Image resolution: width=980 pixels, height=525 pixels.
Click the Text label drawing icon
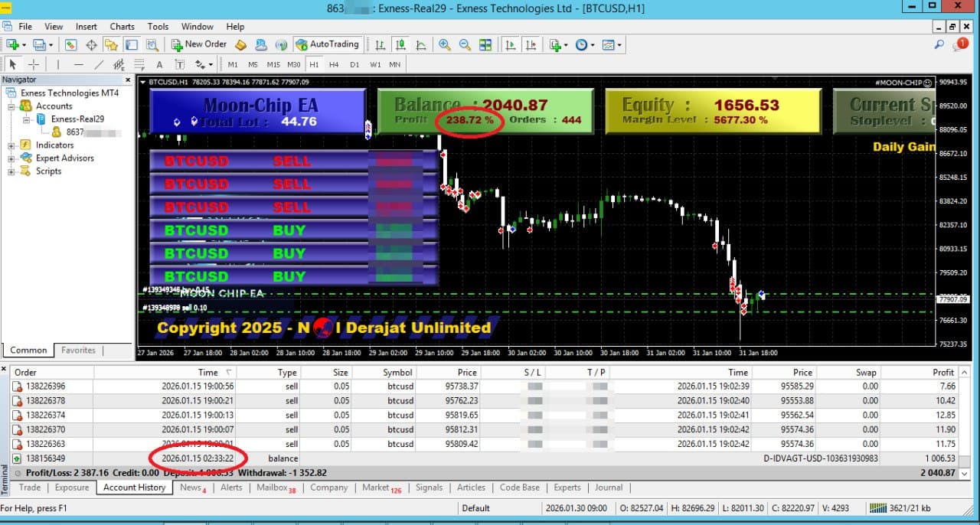[x=180, y=64]
